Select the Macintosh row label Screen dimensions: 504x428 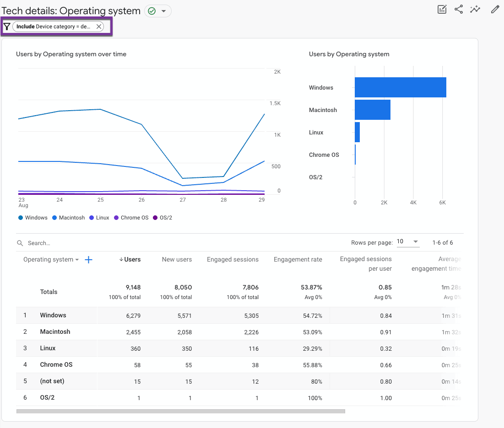pyautogui.click(x=55, y=332)
